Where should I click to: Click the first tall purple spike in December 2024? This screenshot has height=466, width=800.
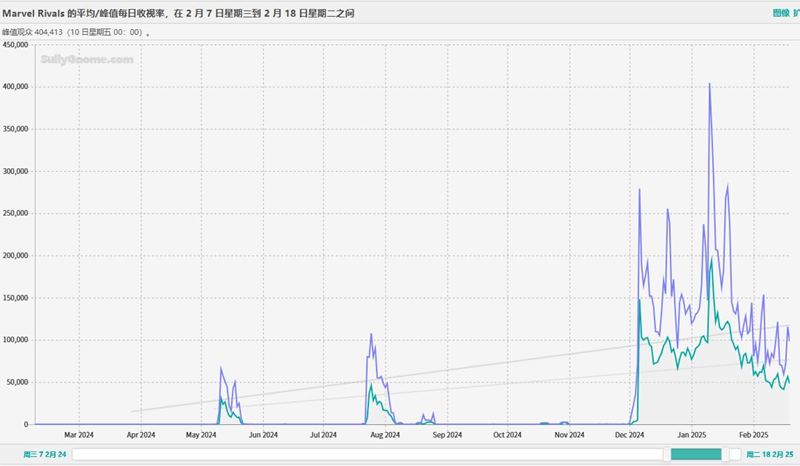coord(639,189)
